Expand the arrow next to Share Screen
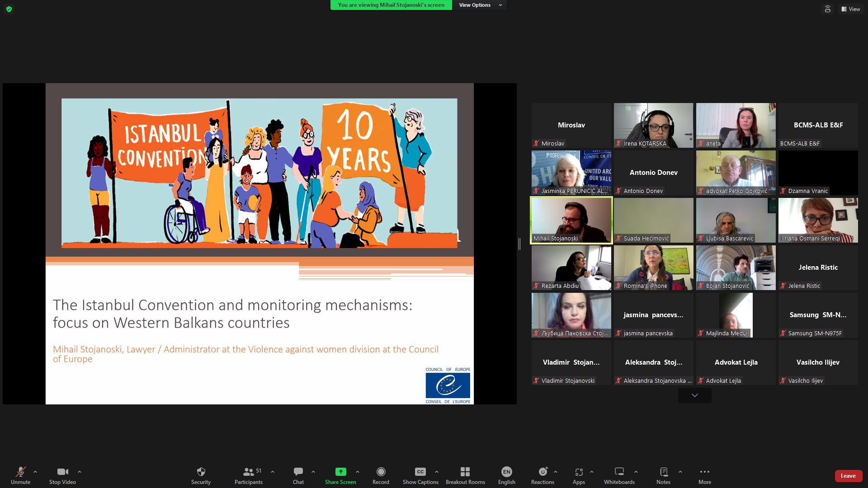The height and width of the screenshot is (488, 868). [358, 472]
